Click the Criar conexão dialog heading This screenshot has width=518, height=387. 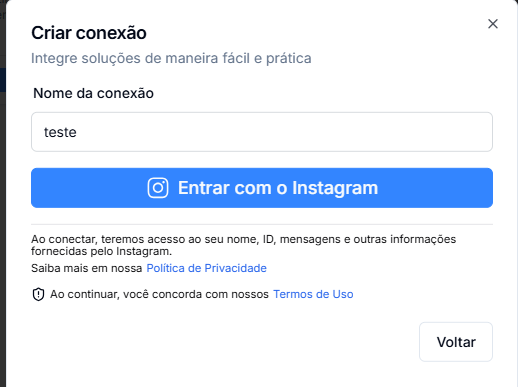point(89,33)
